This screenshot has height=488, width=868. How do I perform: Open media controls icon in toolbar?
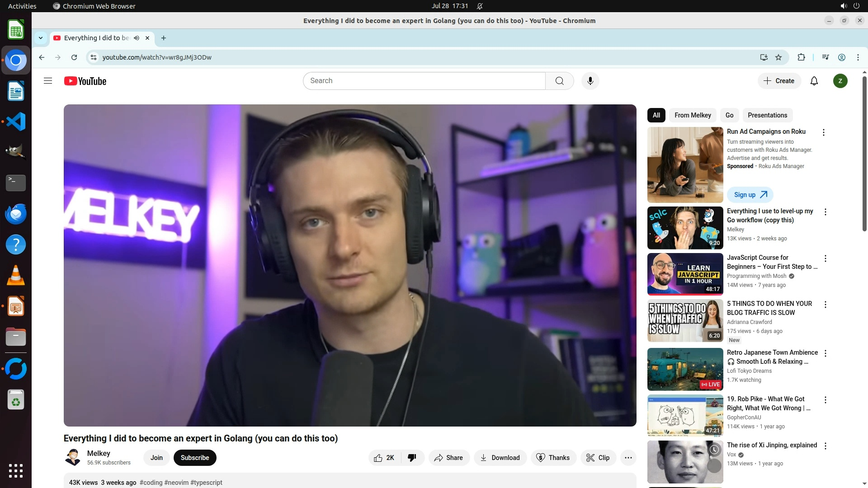point(826,57)
